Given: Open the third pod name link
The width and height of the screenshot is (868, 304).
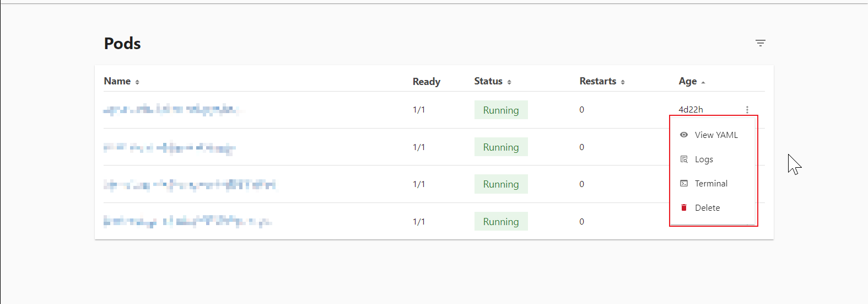Looking at the screenshot, I should pos(190,184).
